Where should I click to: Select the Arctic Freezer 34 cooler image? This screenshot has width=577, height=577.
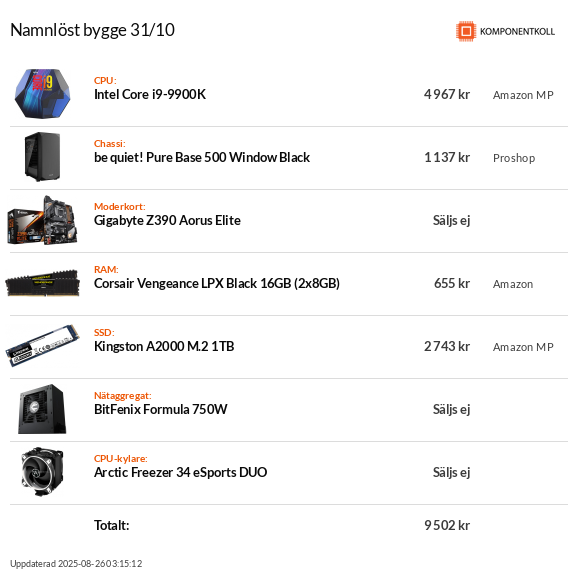point(42,472)
